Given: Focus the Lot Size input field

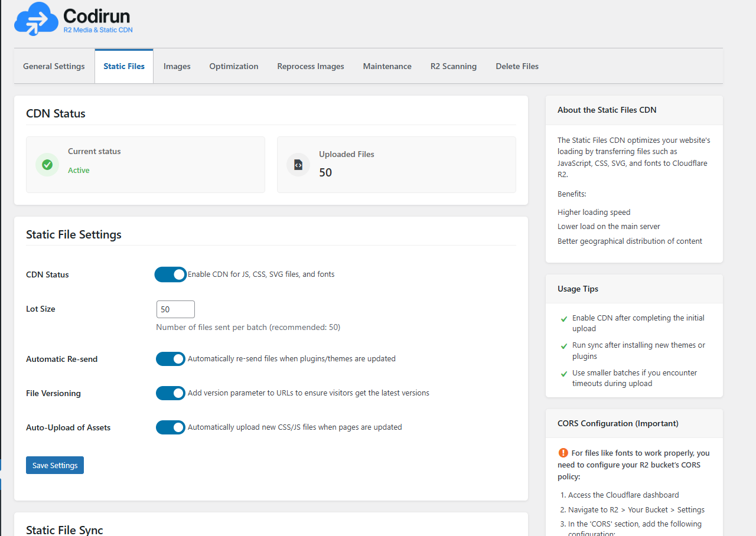Looking at the screenshot, I should point(175,309).
